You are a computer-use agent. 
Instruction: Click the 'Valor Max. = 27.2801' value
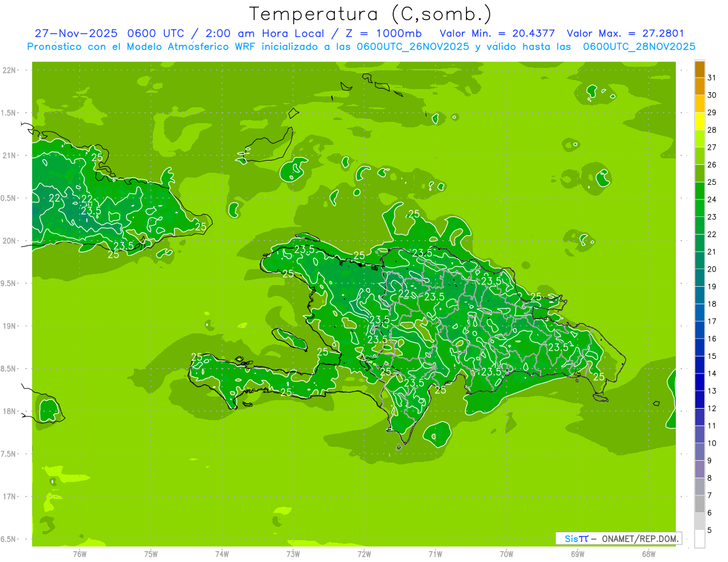[625, 33]
